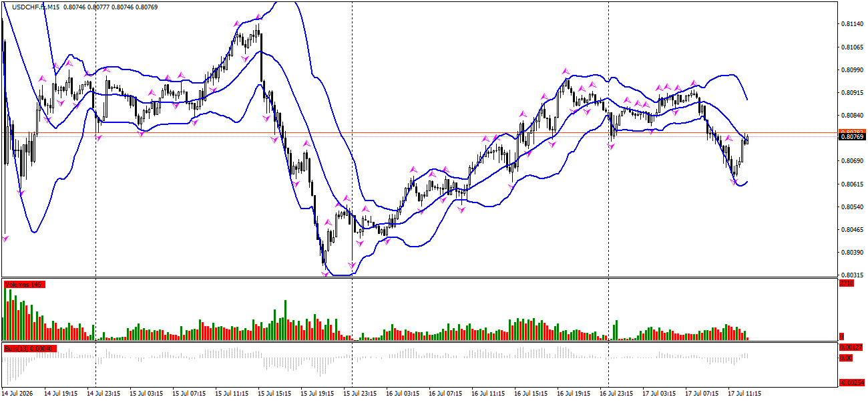Click the 16 Jul 23:15 time label

click(x=615, y=394)
